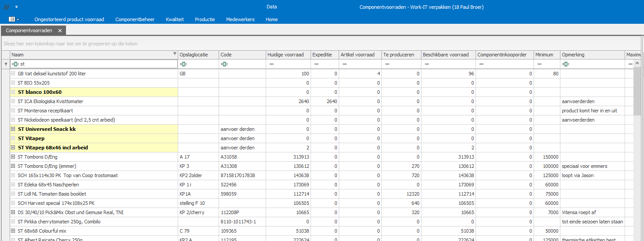Click the filter icon in Naam header
Image resolution: width=644 pixels, height=241 pixels.
(x=175, y=54)
